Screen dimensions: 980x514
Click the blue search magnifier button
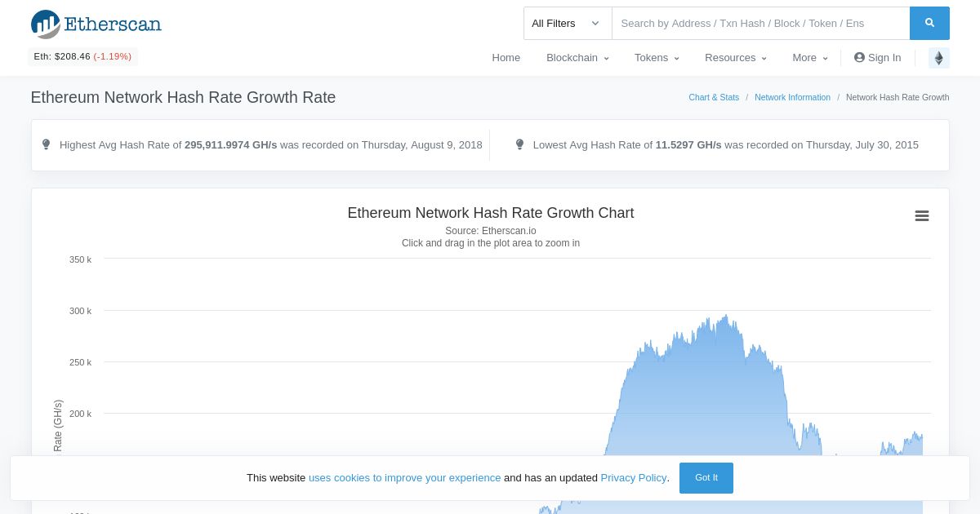pos(929,23)
